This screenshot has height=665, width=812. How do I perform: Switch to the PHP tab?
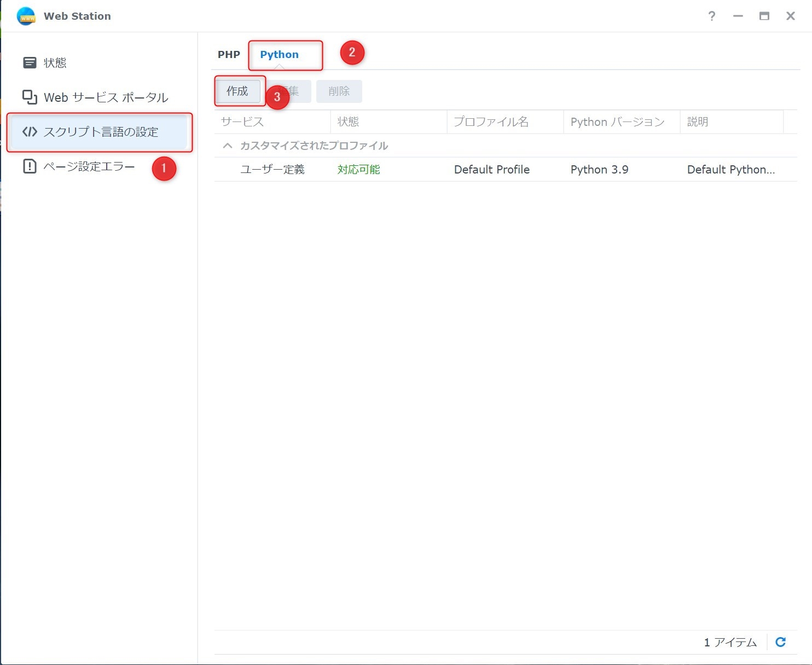point(229,55)
